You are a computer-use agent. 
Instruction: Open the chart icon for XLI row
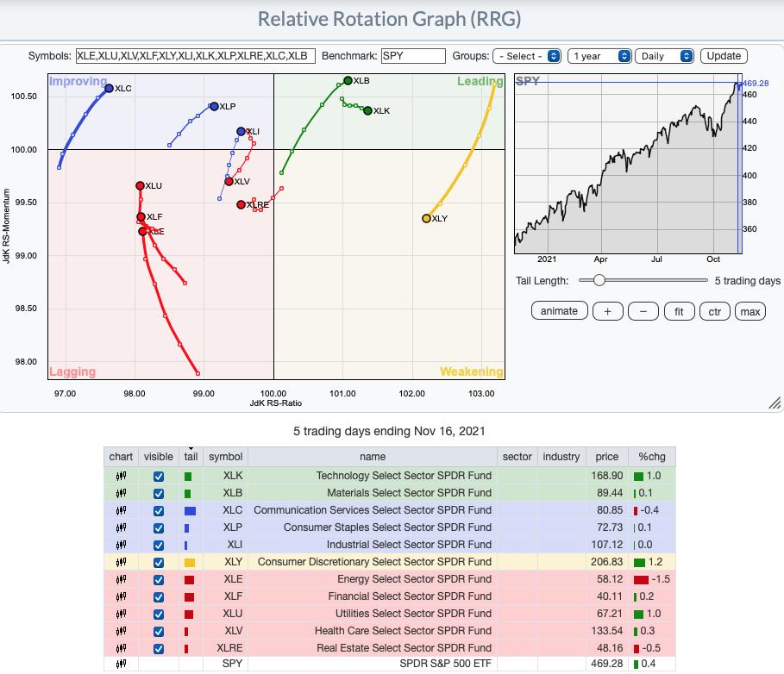tap(121, 545)
